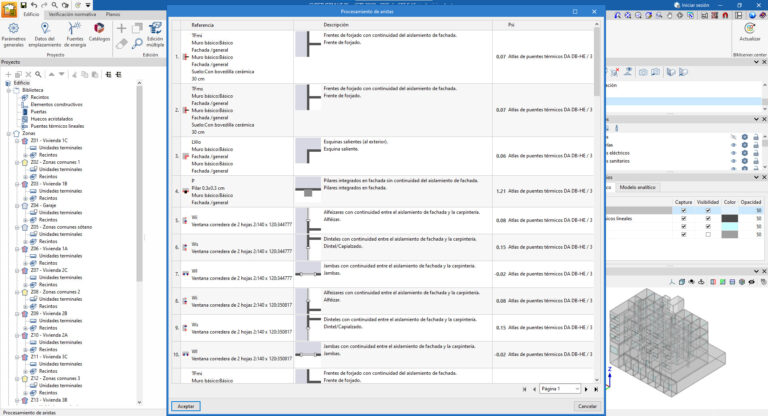Enable the unchecked Visibilidad checkbox
The height and width of the screenshot is (416, 768).
click(708, 235)
